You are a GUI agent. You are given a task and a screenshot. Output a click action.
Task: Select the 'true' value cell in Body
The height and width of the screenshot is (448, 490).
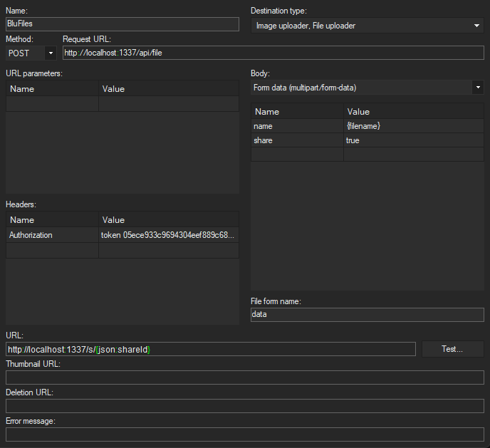pyautogui.click(x=413, y=140)
